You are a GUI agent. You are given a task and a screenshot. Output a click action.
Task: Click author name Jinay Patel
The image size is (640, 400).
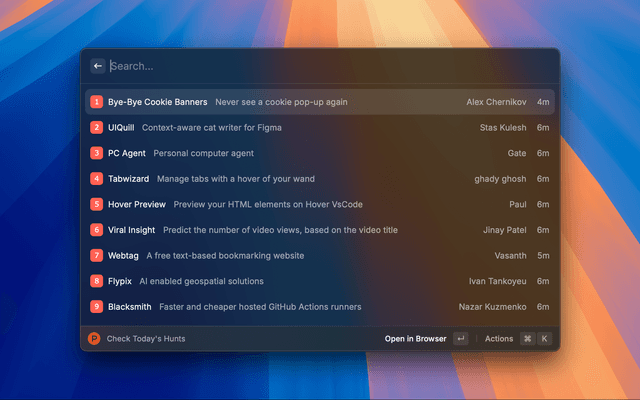504,230
